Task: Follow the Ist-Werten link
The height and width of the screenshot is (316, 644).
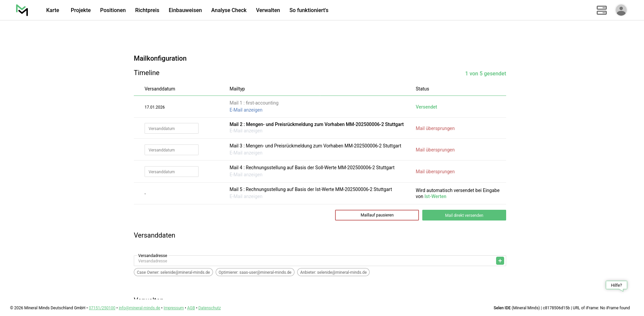Action: [435, 196]
